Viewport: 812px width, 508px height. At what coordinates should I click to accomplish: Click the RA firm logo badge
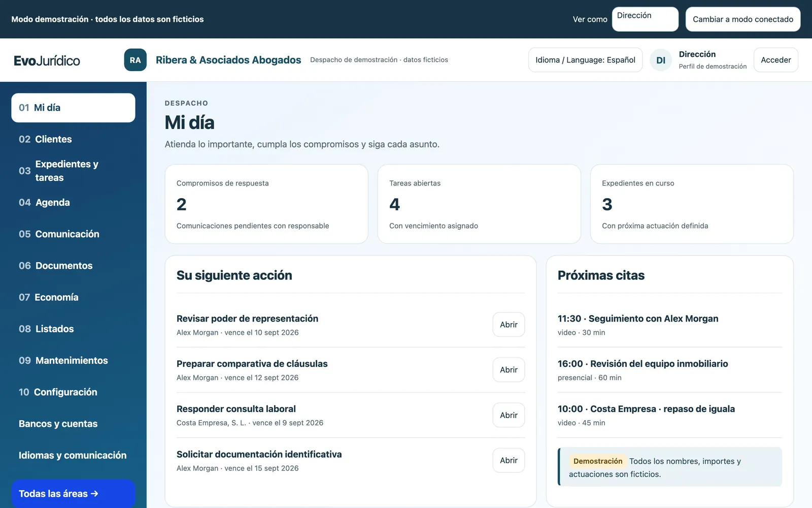click(x=135, y=60)
